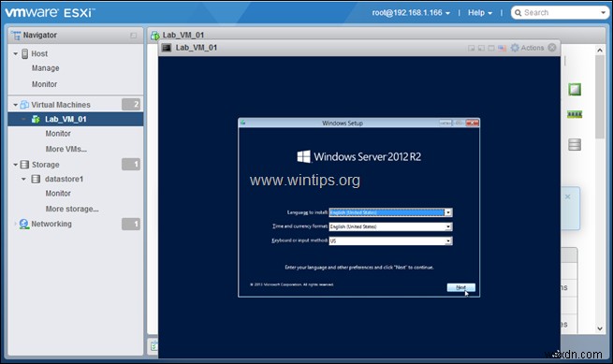Select the Lab_VM_01 tree item
Viewport: 613px width, 364px height.
pyautogui.click(x=76, y=119)
